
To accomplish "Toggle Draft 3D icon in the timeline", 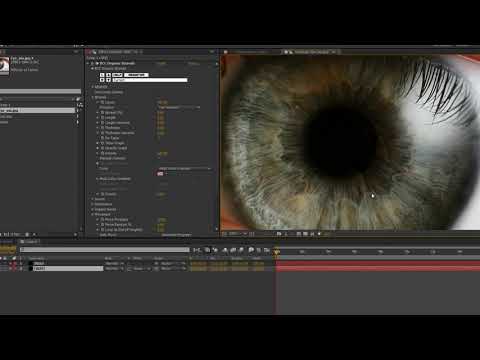I will pos(215,250).
